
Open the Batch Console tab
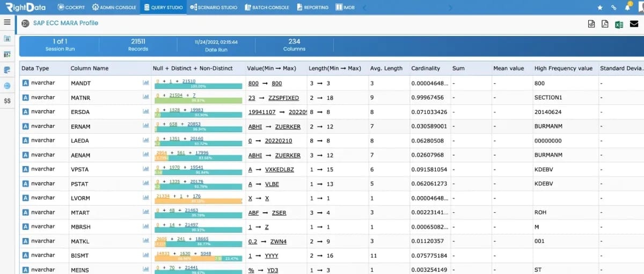(267, 8)
